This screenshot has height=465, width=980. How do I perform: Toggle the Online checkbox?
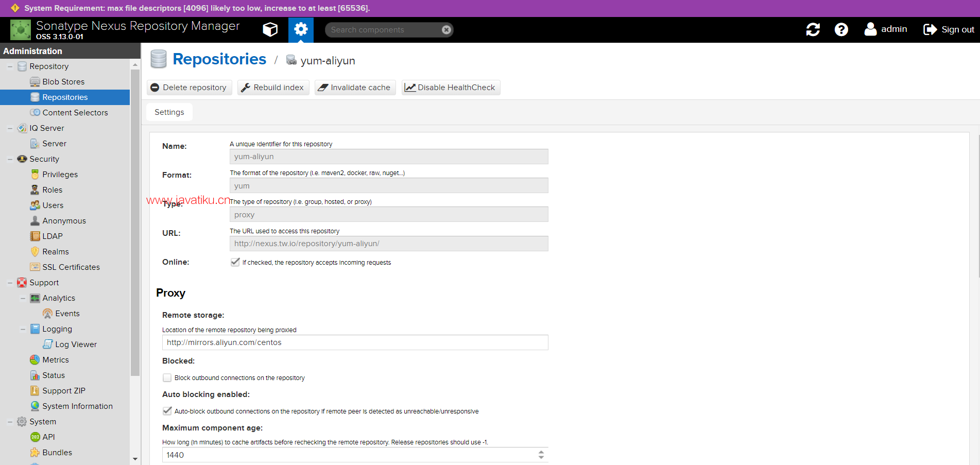point(235,262)
